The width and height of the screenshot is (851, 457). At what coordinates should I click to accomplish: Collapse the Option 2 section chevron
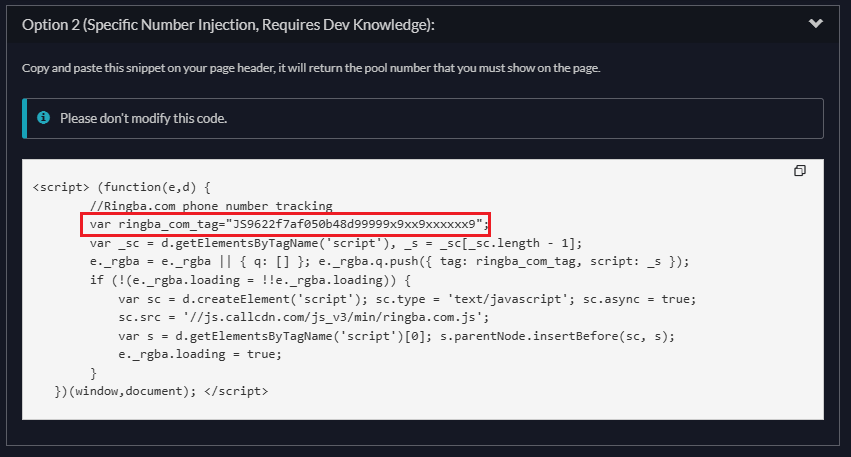[x=815, y=23]
